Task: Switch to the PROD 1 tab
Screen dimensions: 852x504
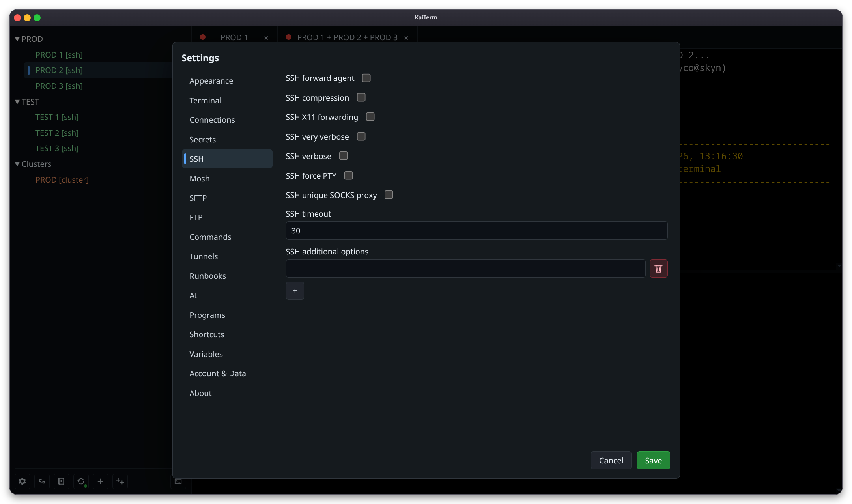Action: tap(234, 37)
